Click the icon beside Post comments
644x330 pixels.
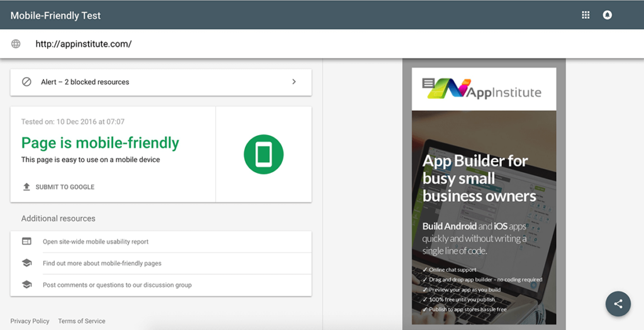[26, 285]
